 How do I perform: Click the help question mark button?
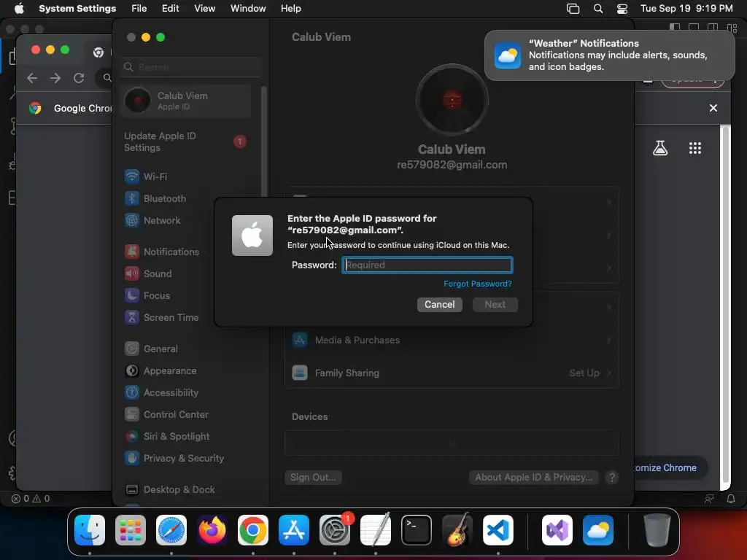point(612,477)
